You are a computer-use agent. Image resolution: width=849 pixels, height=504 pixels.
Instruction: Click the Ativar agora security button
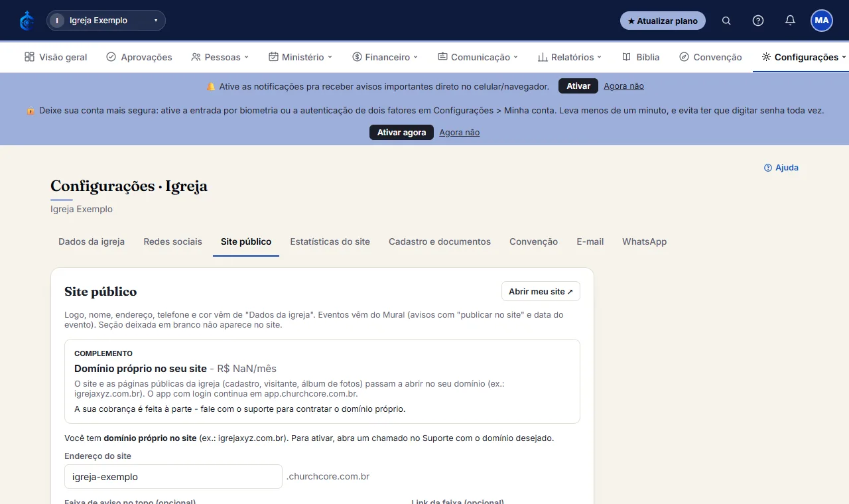[x=401, y=133]
